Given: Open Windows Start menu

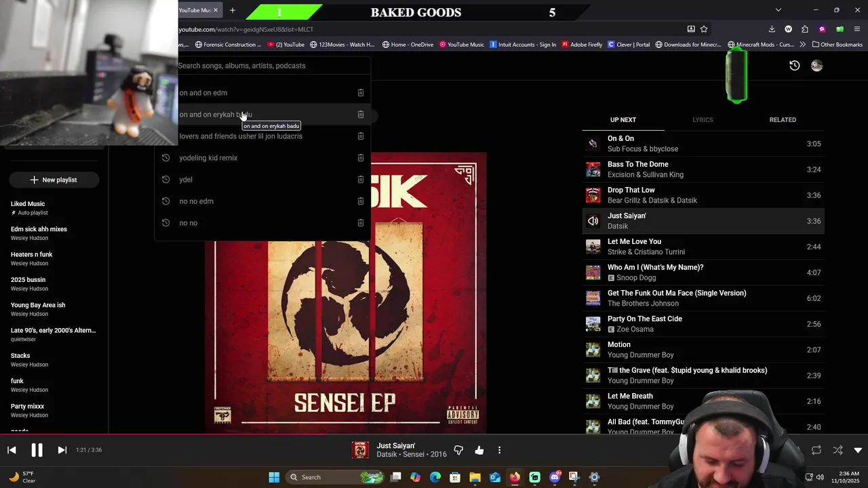Looking at the screenshot, I should coord(274,477).
